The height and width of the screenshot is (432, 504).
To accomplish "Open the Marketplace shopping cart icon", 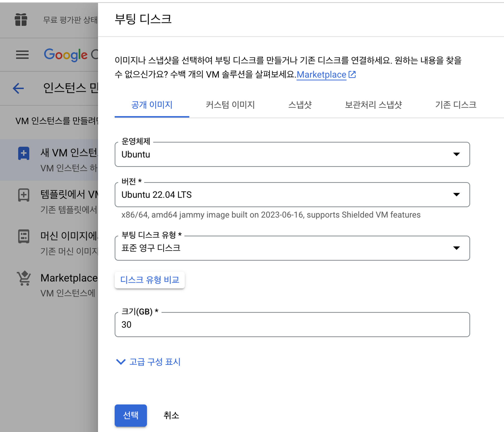I will [x=24, y=278].
